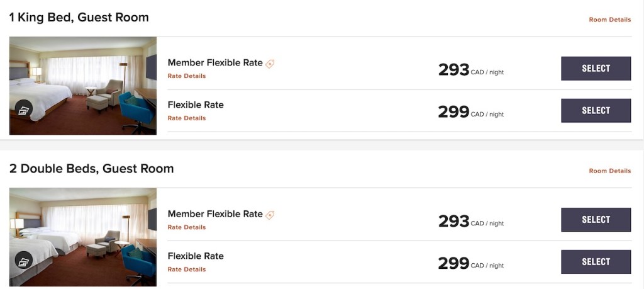Select Flexible Rate for 1 King Bed room
The height and width of the screenshot is (289, 644).
tap(596, 111)
